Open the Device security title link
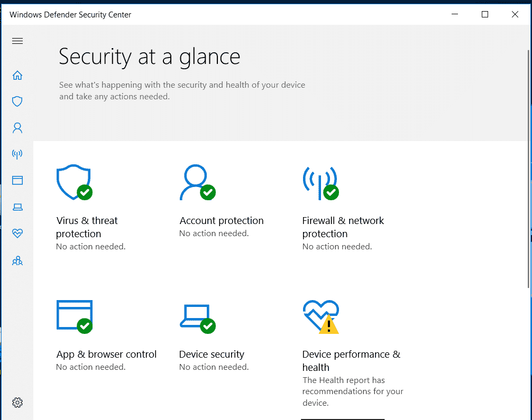Screen dimensions: 532x420 (x=212, y=354)
